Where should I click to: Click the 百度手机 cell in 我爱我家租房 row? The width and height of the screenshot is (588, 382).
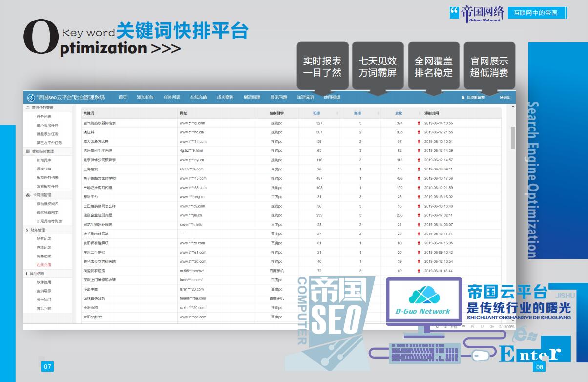[x=276, y=271]
